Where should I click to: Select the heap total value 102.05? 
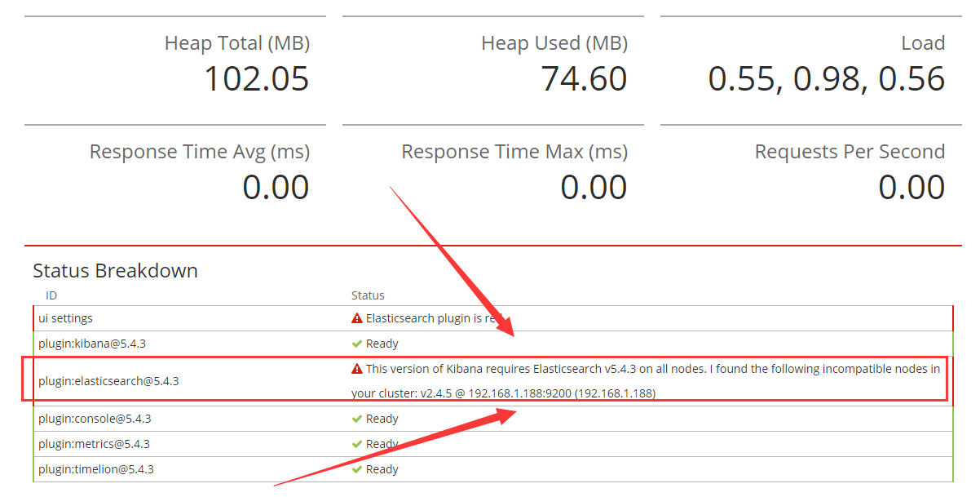[257, 78]
